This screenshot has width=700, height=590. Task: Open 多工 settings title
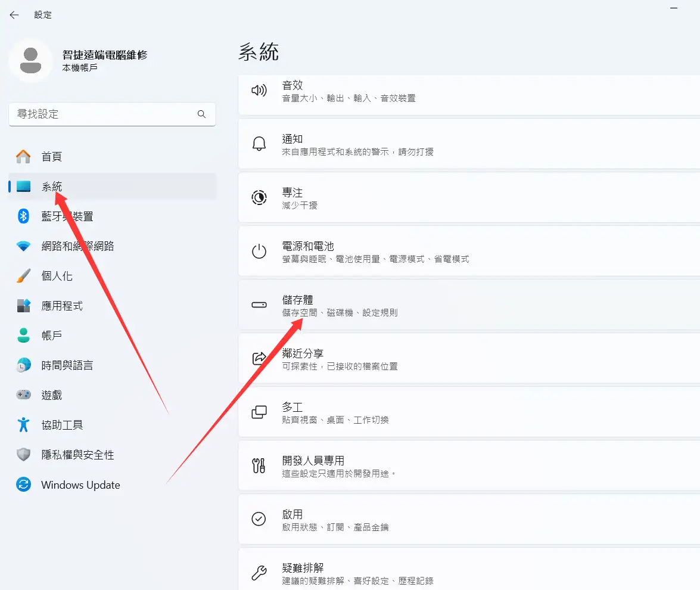click(x=293, y=407)
